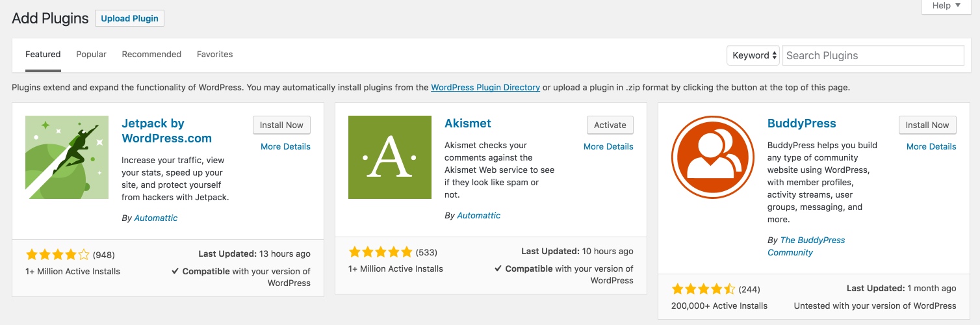Open the Recommended tab

[151, 55]
